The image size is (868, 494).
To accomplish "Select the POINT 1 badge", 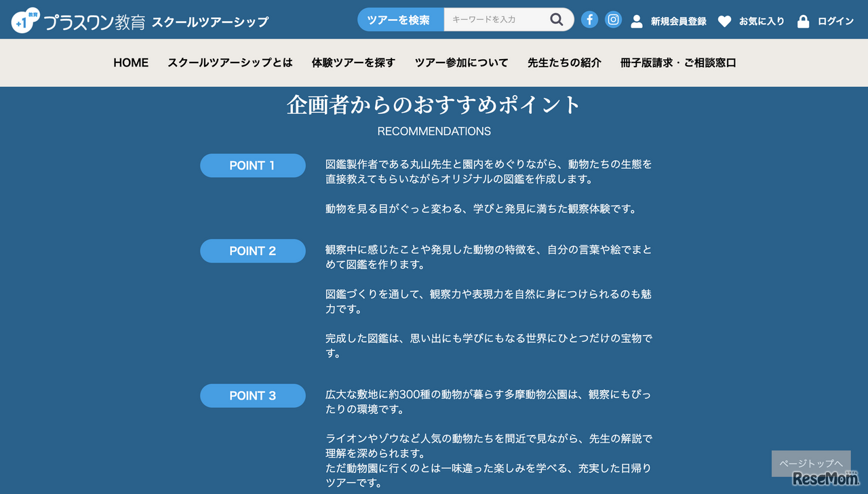I will [252, 166].
